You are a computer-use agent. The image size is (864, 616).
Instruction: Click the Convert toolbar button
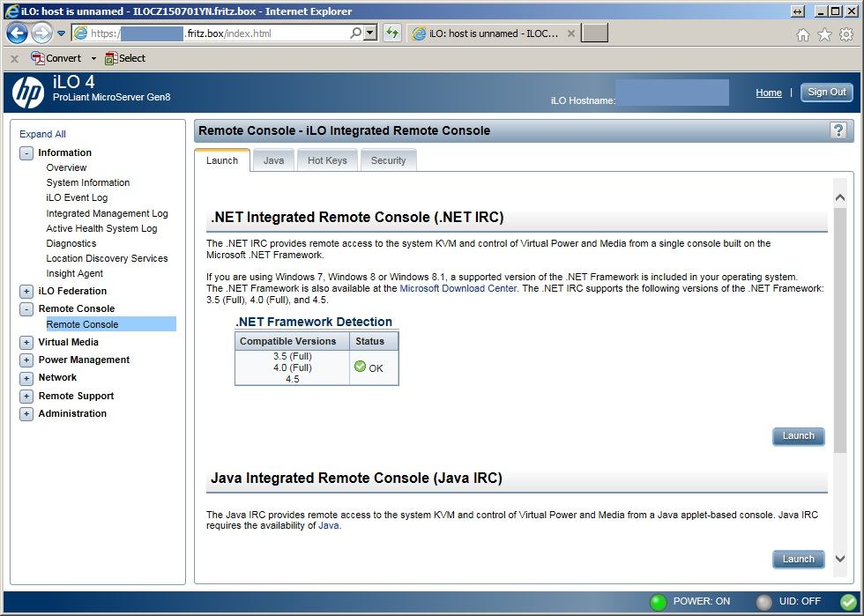pos(56,58)
